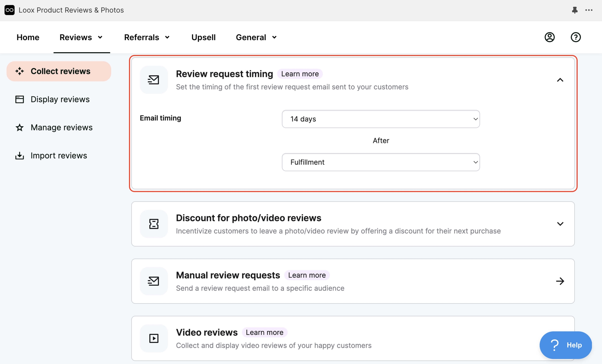
Task: Click the Discount ticket icon
Action: (154, 224)
